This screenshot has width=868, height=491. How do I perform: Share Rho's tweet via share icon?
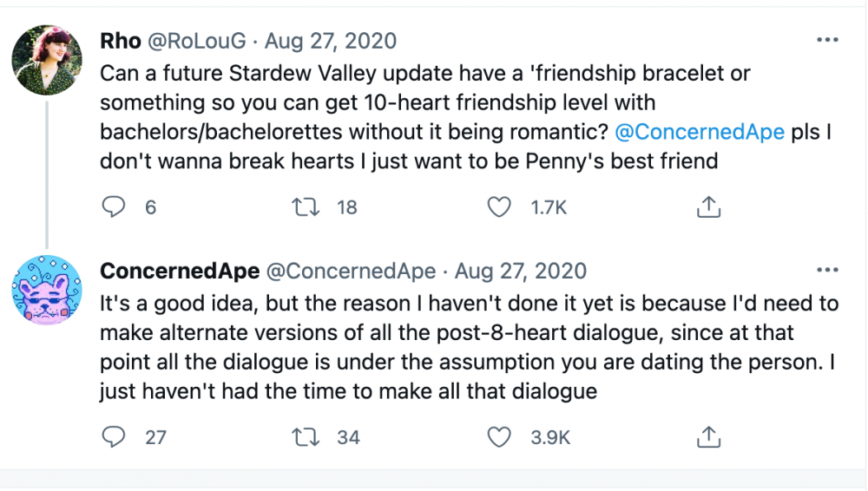pos(708,207)
